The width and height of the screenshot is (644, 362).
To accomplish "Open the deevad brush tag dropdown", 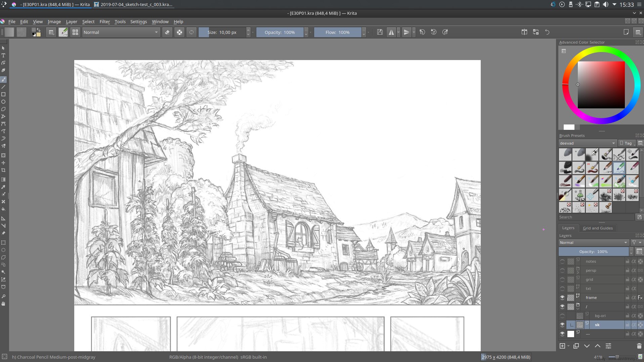I will [587, 143].
